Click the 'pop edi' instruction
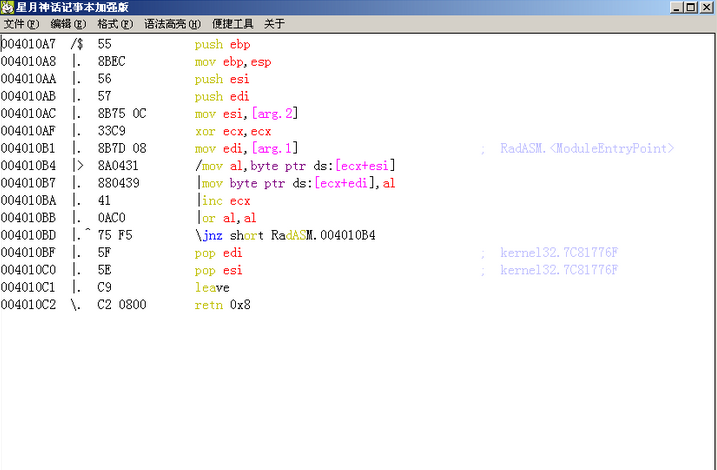The width and height of the screenshot is (717, 470). click(x=218, y=253)
